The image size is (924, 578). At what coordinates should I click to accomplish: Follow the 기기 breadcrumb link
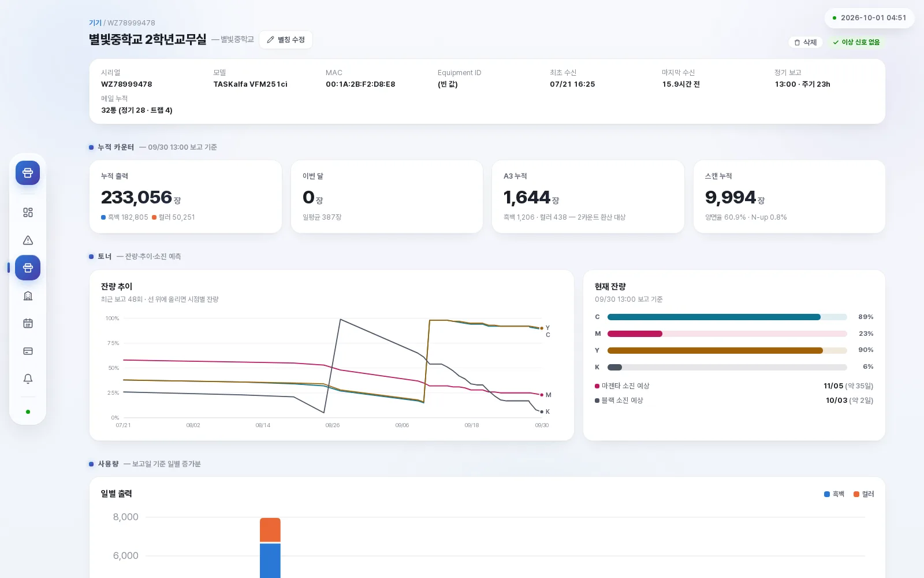95,23
